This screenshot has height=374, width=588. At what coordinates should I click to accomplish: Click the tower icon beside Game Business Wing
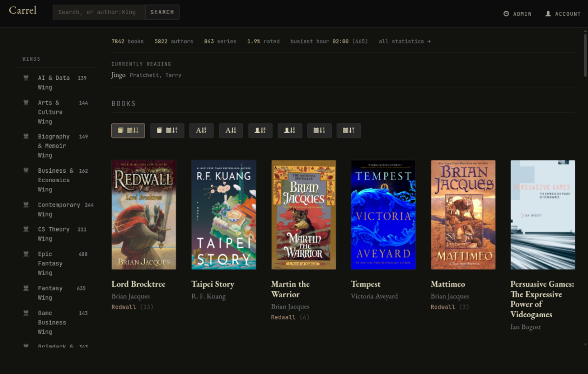[x=26, y=313]
